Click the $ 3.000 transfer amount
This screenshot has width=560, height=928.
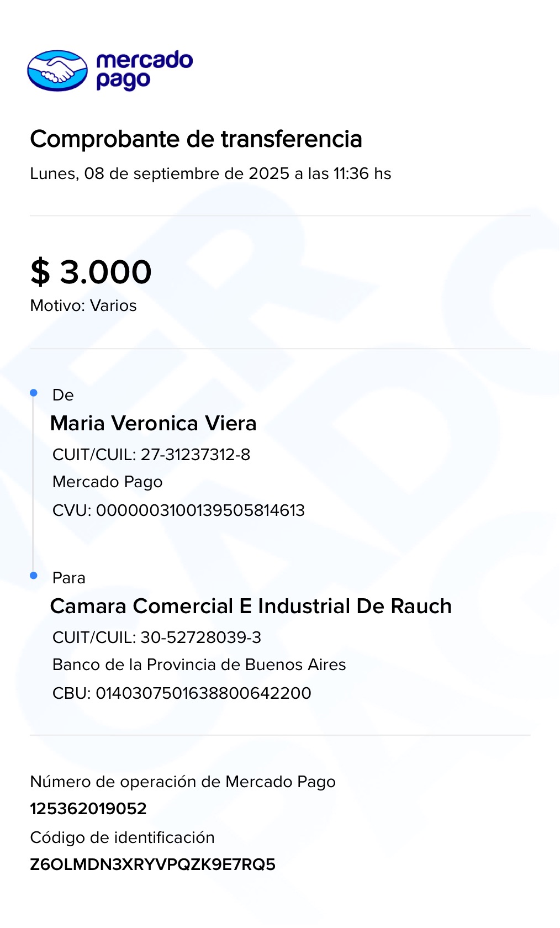point(91,272)
